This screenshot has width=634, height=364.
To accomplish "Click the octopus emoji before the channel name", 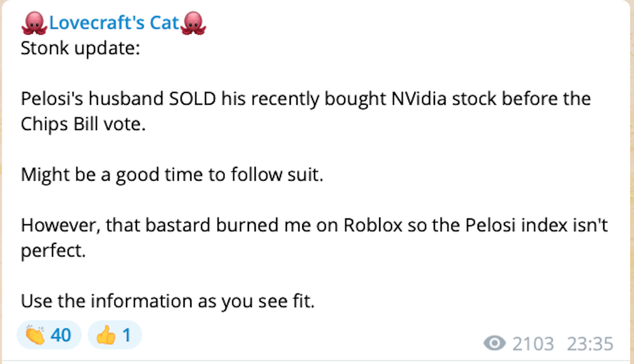I will click(x=34, y=23).
